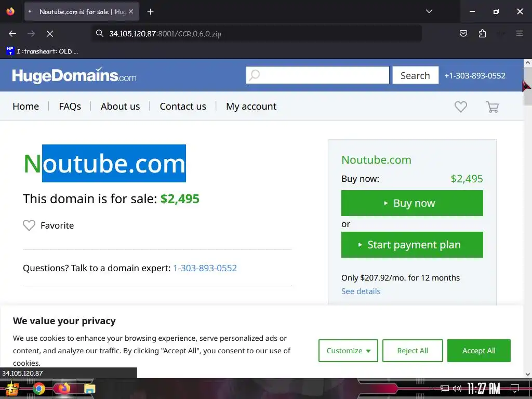Call the domain expert link 1-303-893-0552
This screenshot has width=532, height=399.
(205, 268)
